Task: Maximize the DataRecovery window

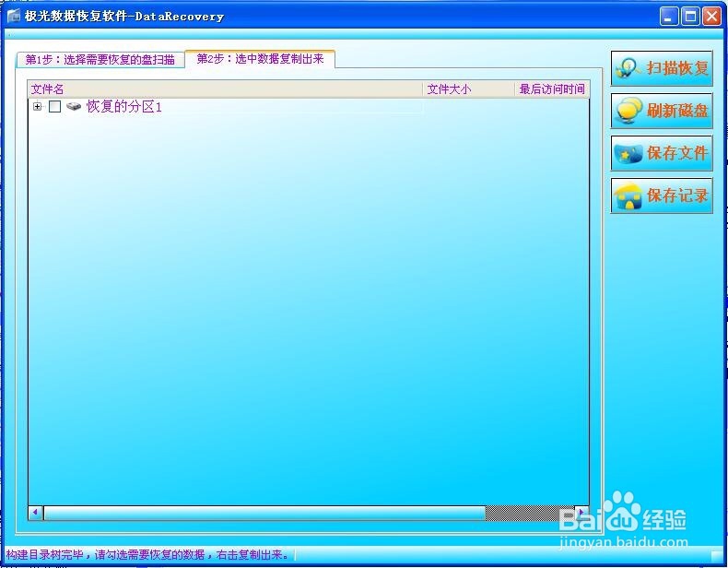Action: point(690,17)
